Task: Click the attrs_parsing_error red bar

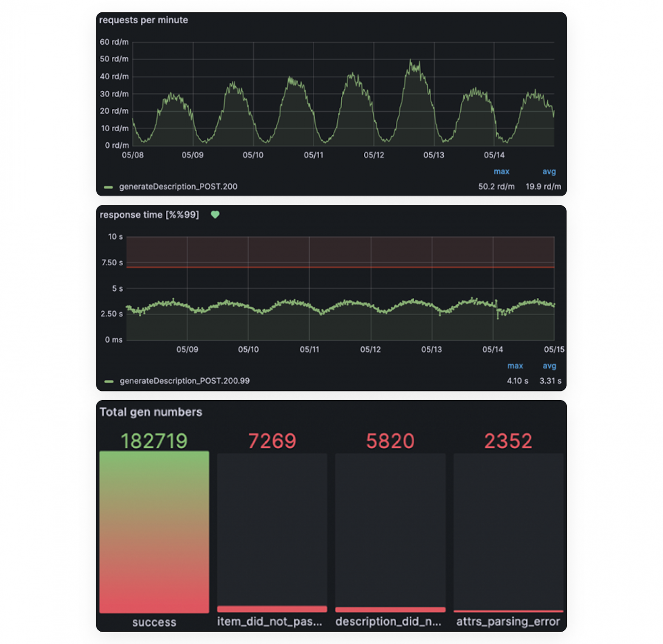Action: point(508,611)
